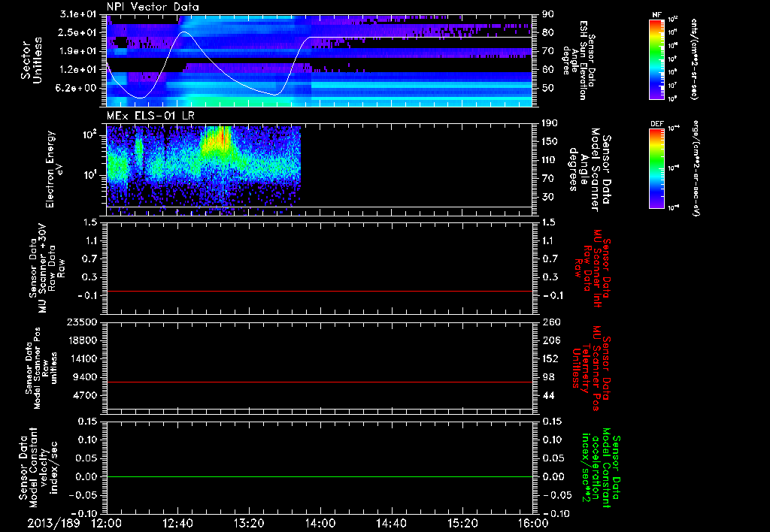The height and width of the screenshot is (532, 770).
Task: Click the 12:40 time axis label
Action: pos(177,523)
